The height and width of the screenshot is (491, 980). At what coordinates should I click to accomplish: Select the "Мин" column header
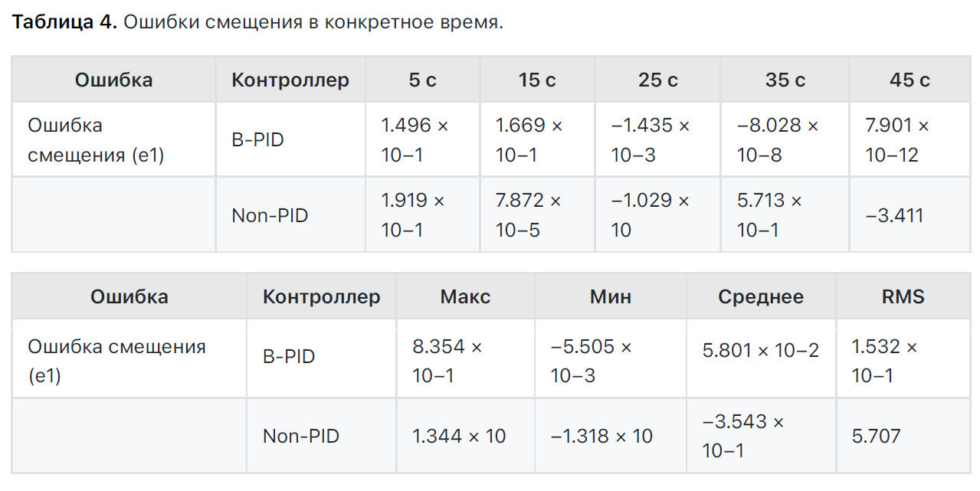click(x=611, y=296)
